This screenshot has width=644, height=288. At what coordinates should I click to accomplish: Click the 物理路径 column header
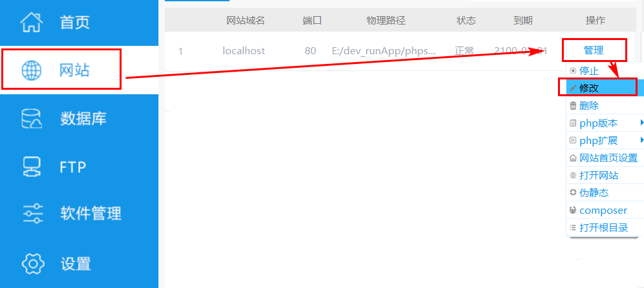(x=385, y=21)
